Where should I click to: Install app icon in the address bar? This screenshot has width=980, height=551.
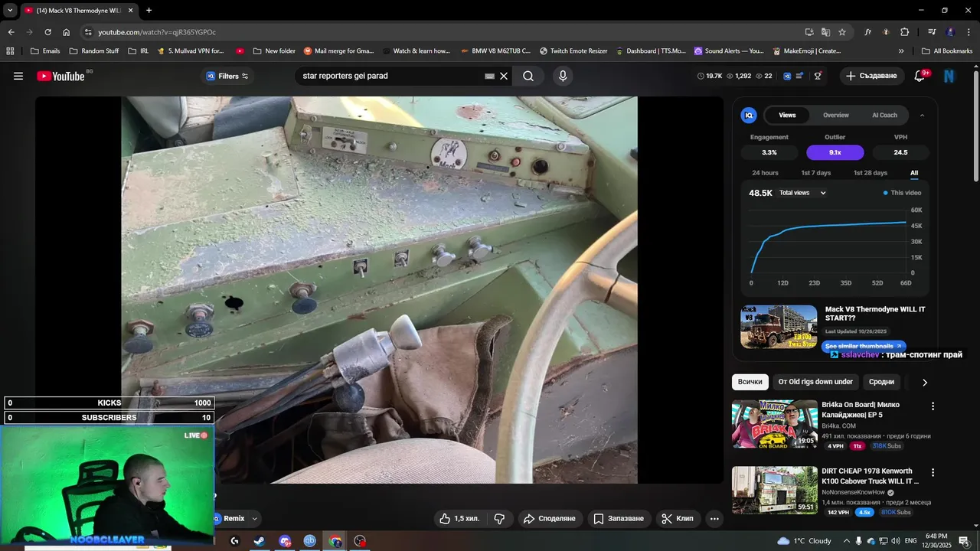click(x=809, y=32)
